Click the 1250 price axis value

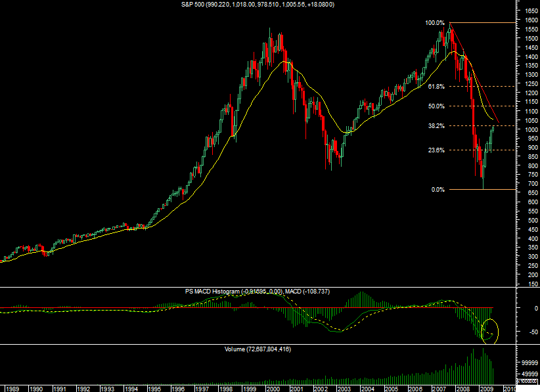(531, 84)
